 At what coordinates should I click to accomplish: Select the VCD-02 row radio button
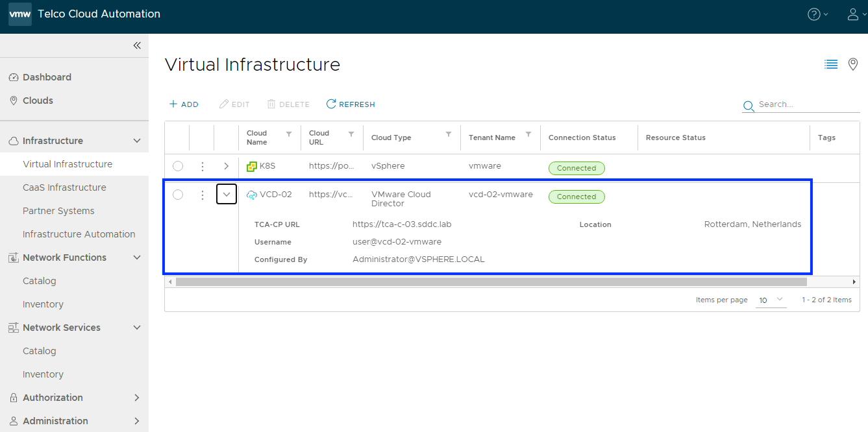(x=178, y=195)
